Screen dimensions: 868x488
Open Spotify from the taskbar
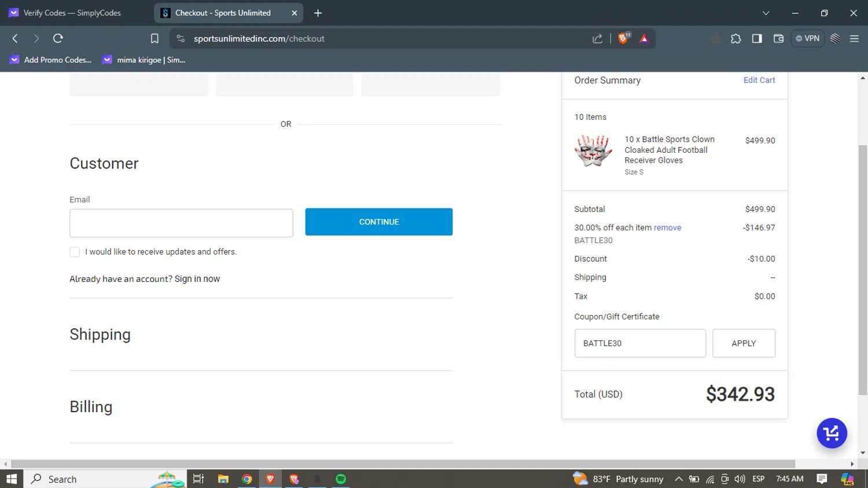341,479
